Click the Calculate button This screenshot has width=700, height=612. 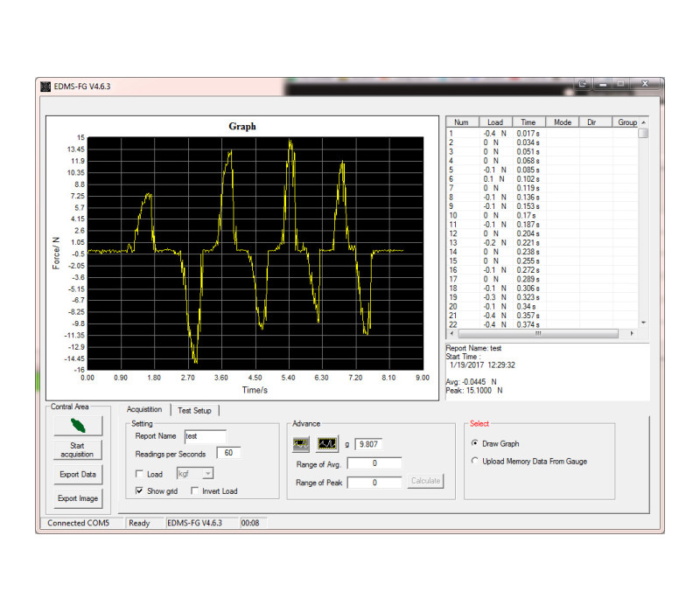tap(425, 481)
